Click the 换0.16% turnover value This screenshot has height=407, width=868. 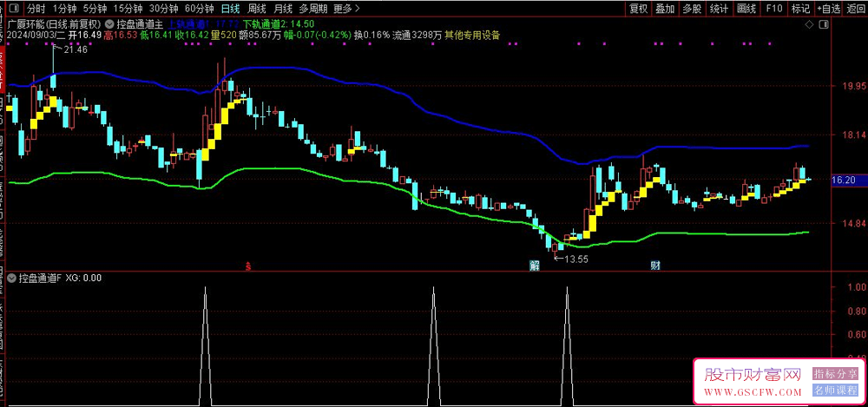pyautogui.click(x=372, y=36)
